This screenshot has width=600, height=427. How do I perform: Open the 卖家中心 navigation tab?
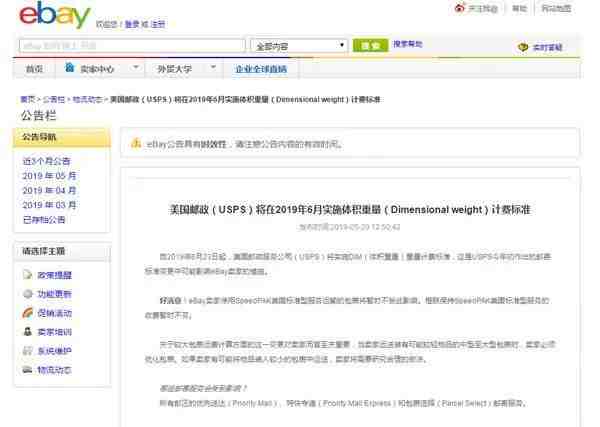tap(97, 69)
